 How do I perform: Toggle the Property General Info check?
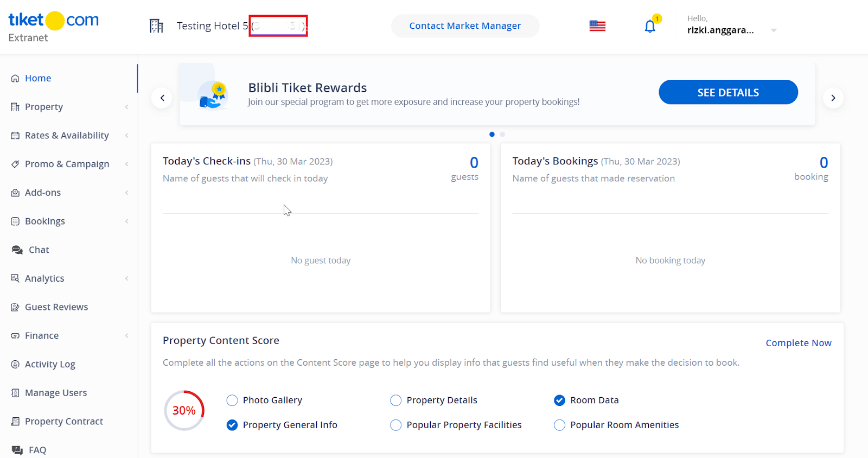(x=232, y=425)
